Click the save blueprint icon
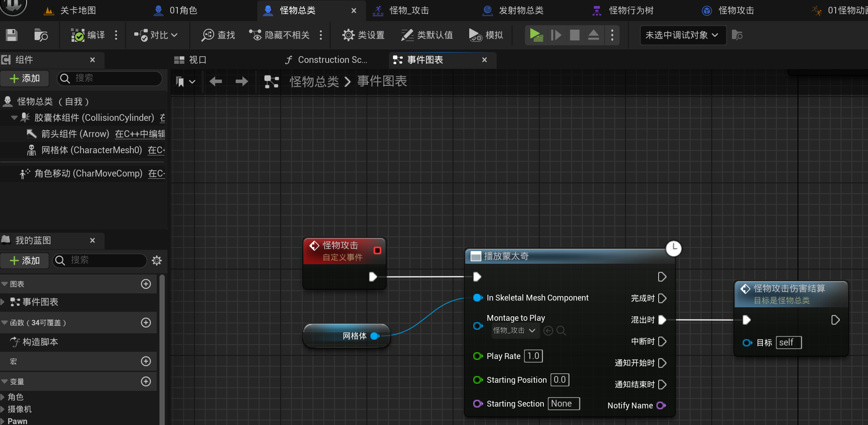The height and width of the screenshot is (425, 868). (12, 35)
